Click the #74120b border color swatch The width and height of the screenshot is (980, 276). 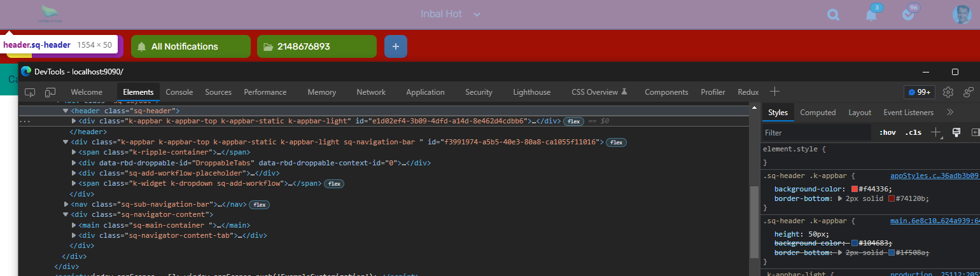coord(892,199)
